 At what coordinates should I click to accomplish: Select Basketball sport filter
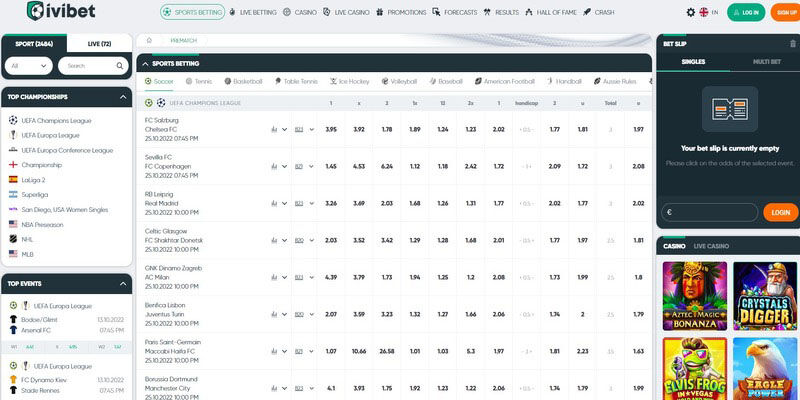244,82
